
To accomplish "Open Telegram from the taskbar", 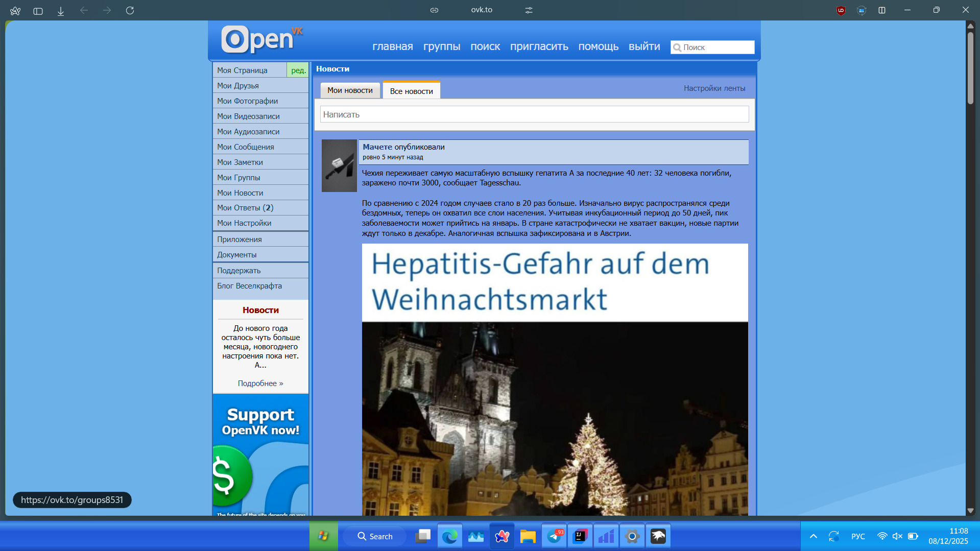I will tap(554, 536).
